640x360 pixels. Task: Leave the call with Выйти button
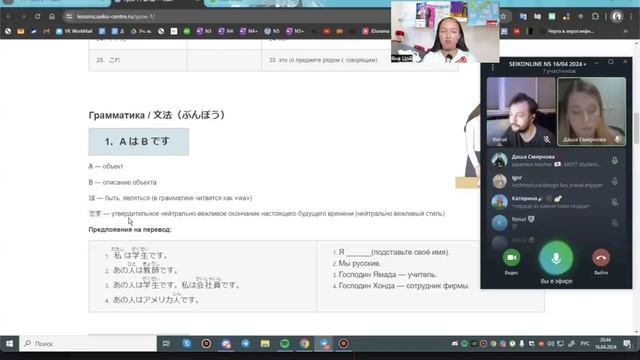601,258
